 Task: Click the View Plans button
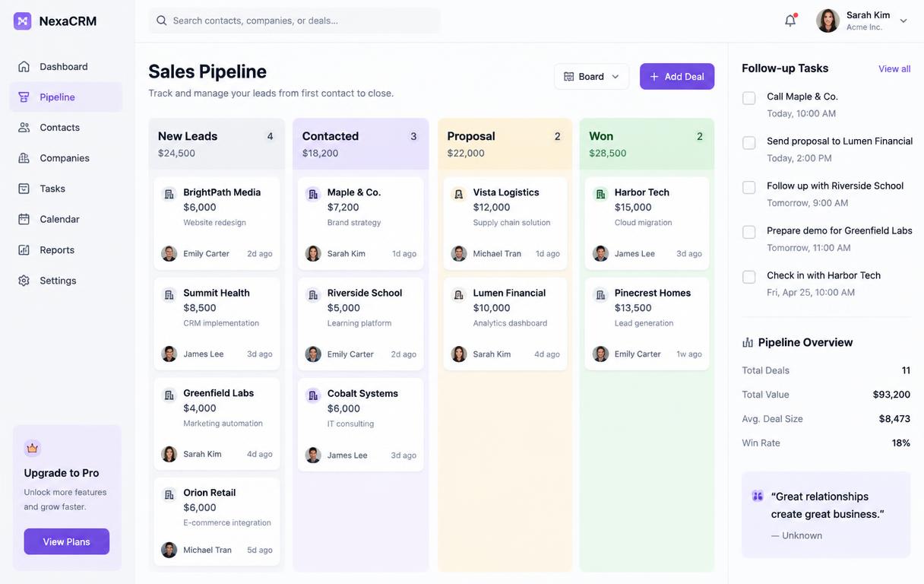67,541
